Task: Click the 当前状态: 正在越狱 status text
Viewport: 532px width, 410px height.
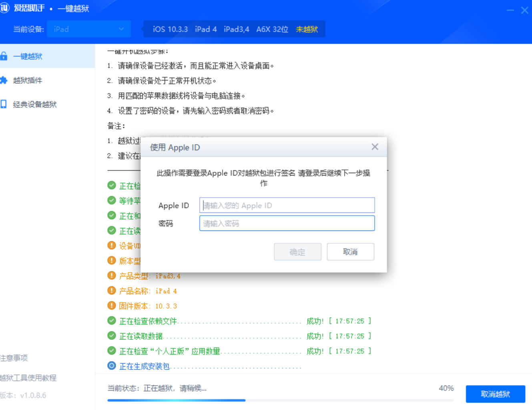Action: pos(157,388)
